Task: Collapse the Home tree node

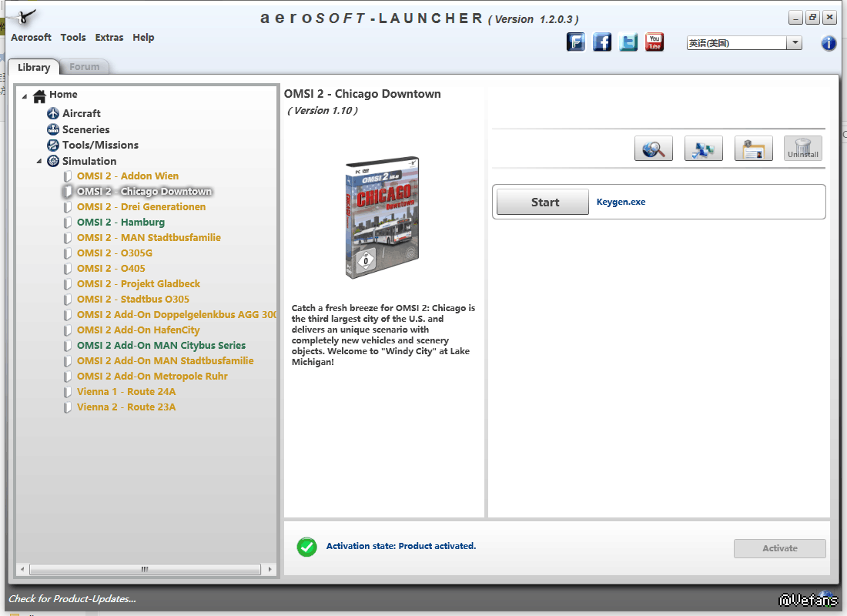Action: [25, 96]
